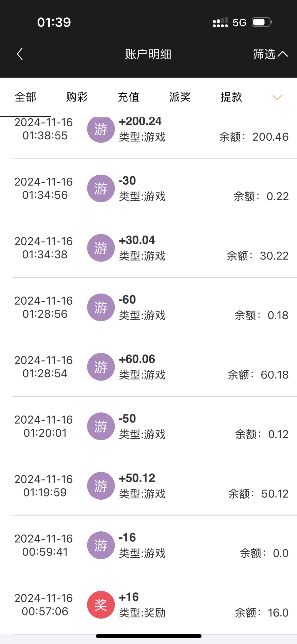This screenshot has height=644, width=297.
Task: Select the 派奖 tab
Action: pos(180,97)
